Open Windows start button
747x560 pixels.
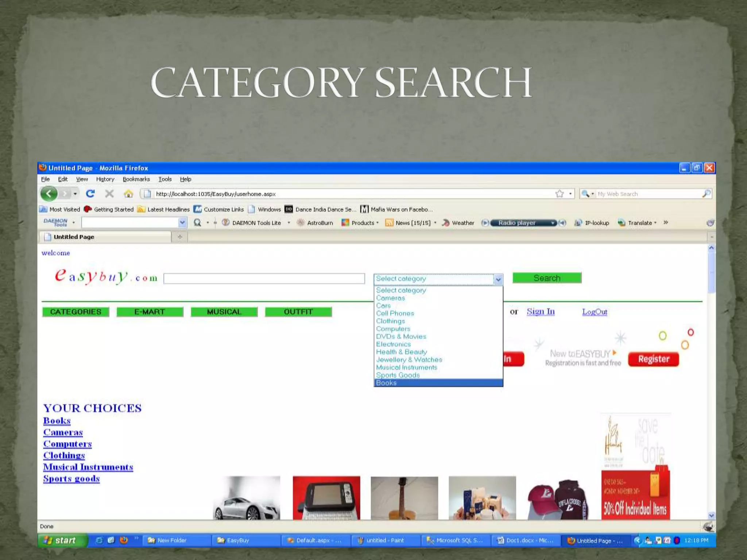tap(62, 540)
